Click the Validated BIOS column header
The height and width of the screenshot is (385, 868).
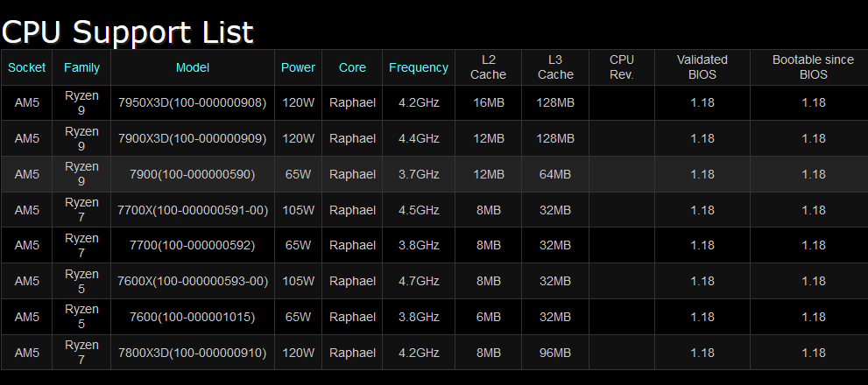click(702, 67)
